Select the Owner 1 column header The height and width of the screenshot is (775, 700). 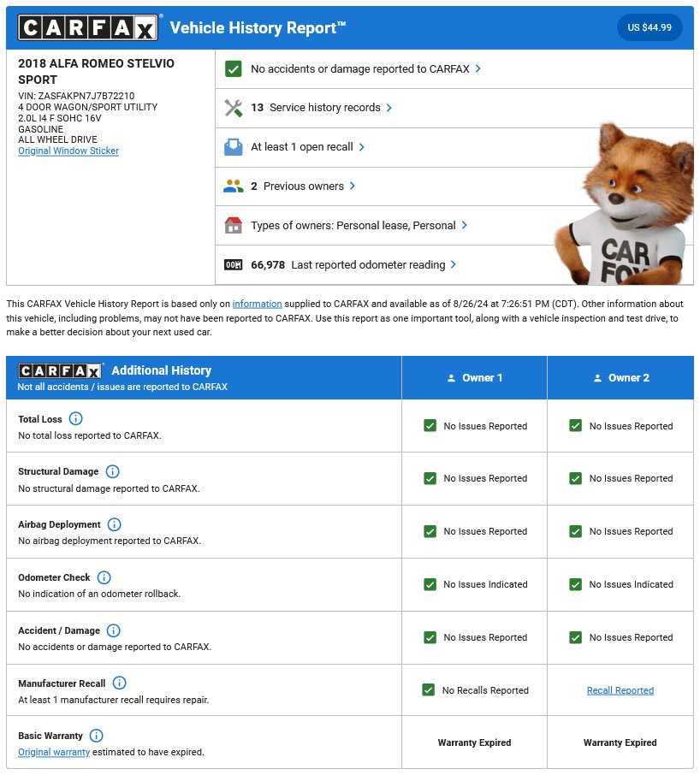(x=475, y=377)
